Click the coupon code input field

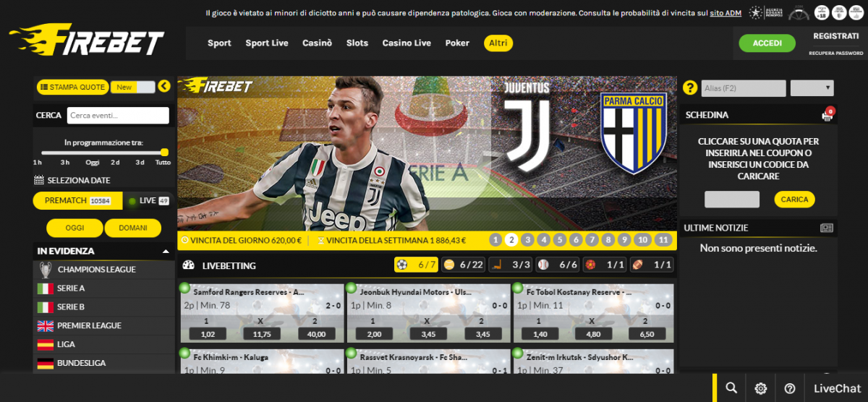click(x=732, y=200)
